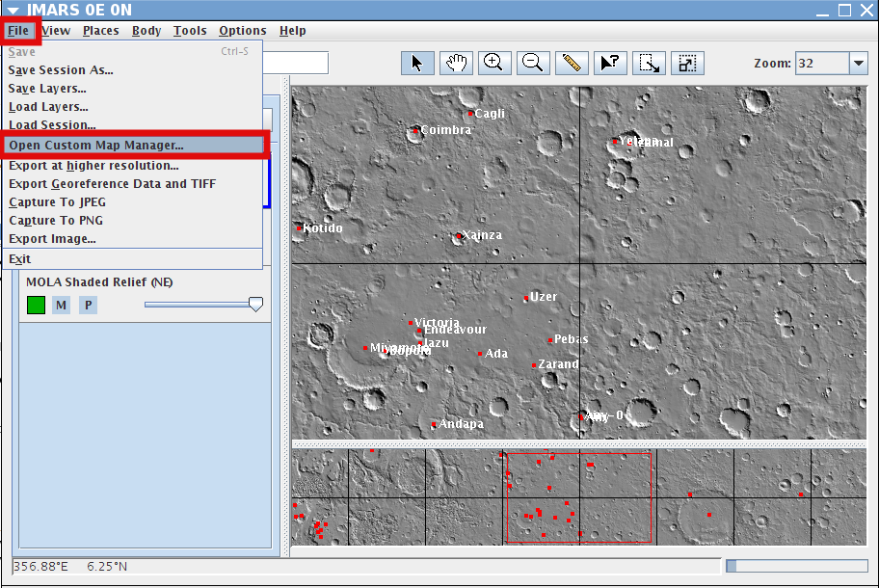The image size is (879, 588).
Task: Select the rubber-band selection tool
Action: [649, 63]
